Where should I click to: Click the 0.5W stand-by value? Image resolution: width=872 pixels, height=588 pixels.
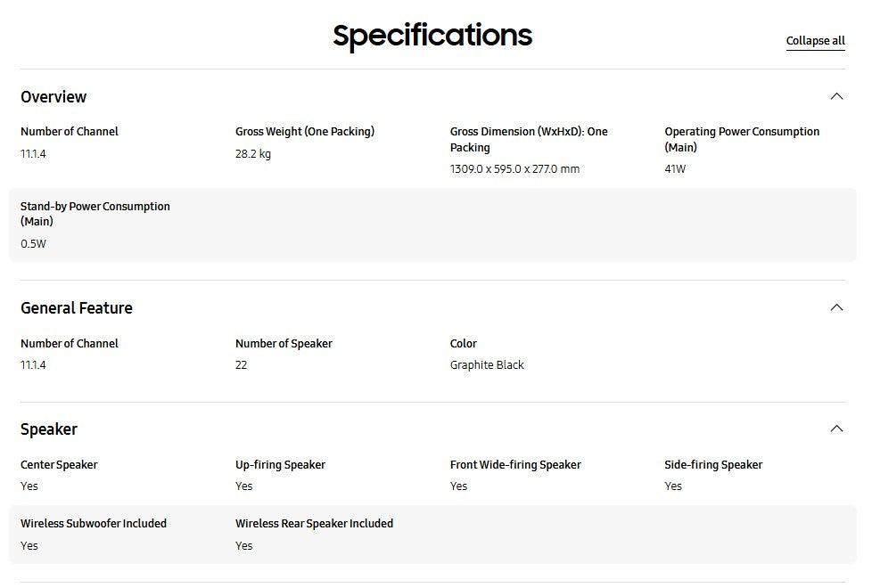[33, 244]
